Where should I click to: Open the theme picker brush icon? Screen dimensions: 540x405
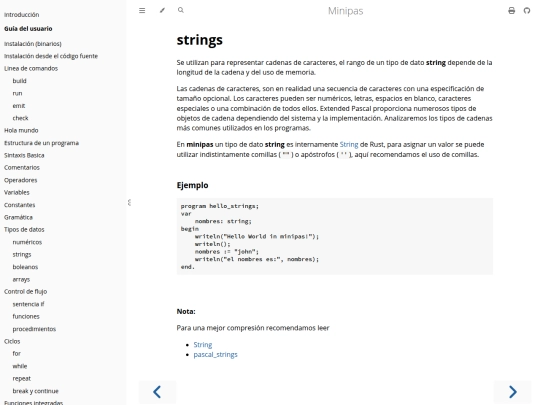162,10
